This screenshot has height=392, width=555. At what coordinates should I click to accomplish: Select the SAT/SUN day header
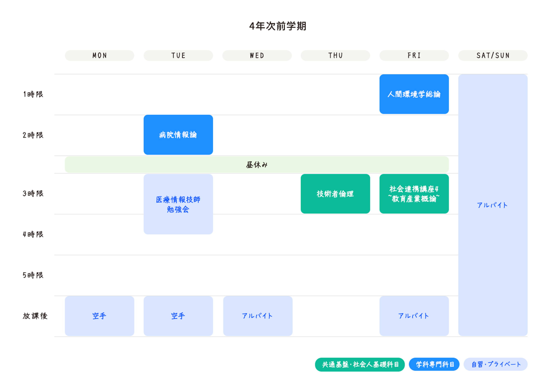pyautogui.click(x=492, y=55)
